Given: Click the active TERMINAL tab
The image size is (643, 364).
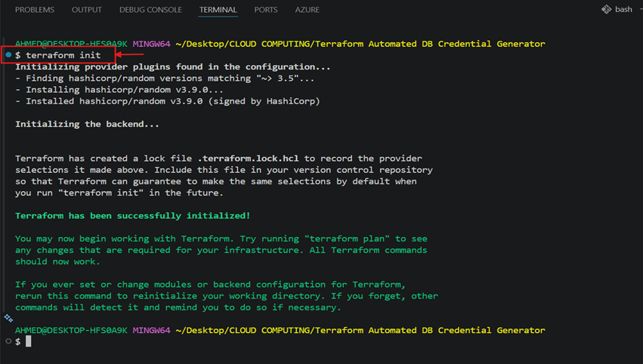Looking at the screenshot, I should pos(218,10).
